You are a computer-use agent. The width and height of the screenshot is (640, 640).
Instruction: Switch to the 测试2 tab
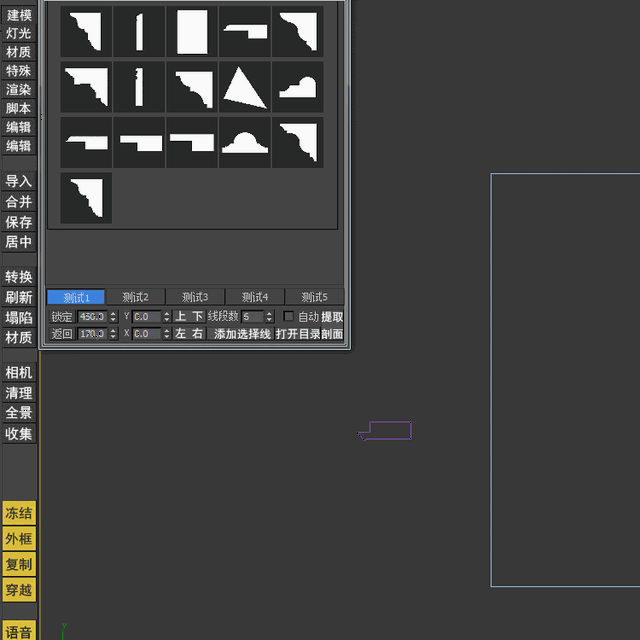coord(136,297)
